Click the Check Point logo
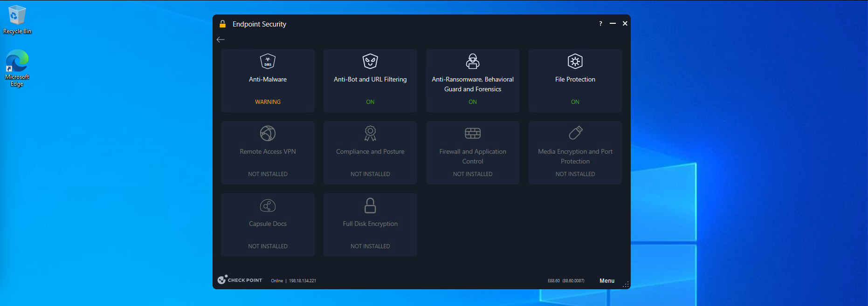 [x=240, y=280]
